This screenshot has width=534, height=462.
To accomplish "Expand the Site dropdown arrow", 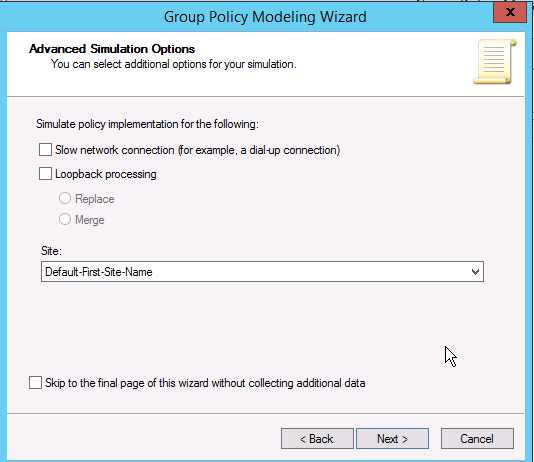I will click(475, 272).
